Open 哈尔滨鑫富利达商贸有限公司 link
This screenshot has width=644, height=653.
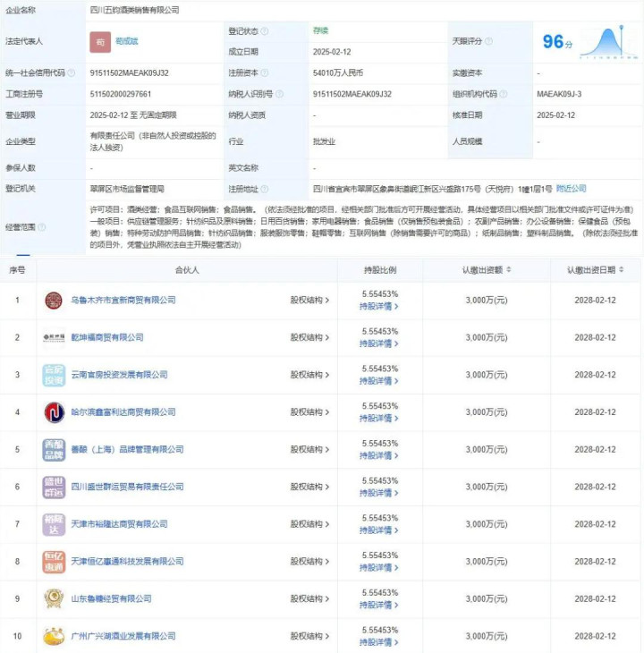point(123,412)
